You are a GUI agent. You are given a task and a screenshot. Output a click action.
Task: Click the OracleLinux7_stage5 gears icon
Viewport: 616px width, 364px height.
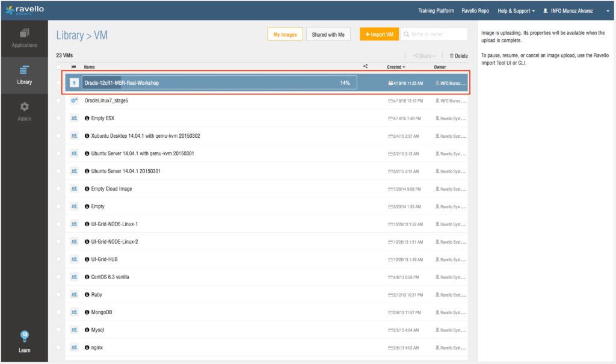click(x=74, y=100)
